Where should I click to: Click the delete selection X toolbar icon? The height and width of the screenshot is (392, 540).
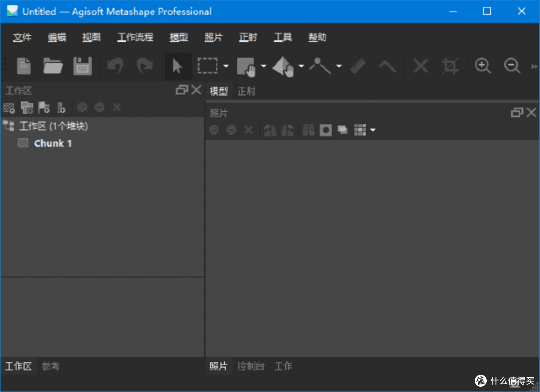[x=421, y=66]
